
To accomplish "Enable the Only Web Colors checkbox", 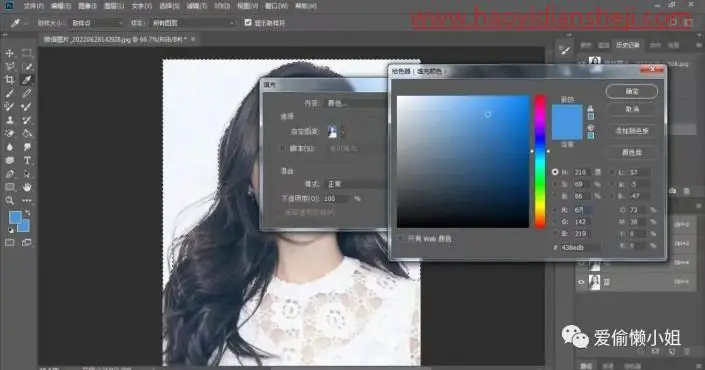I will point(400,239).
